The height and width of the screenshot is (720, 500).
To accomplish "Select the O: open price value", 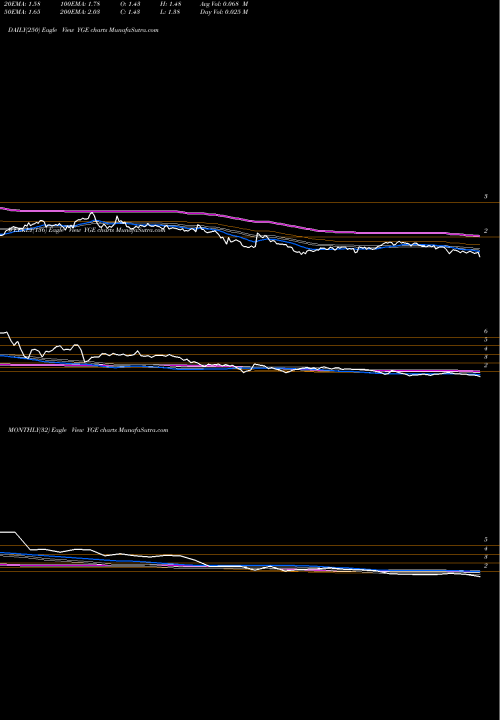I will [130, 4].
